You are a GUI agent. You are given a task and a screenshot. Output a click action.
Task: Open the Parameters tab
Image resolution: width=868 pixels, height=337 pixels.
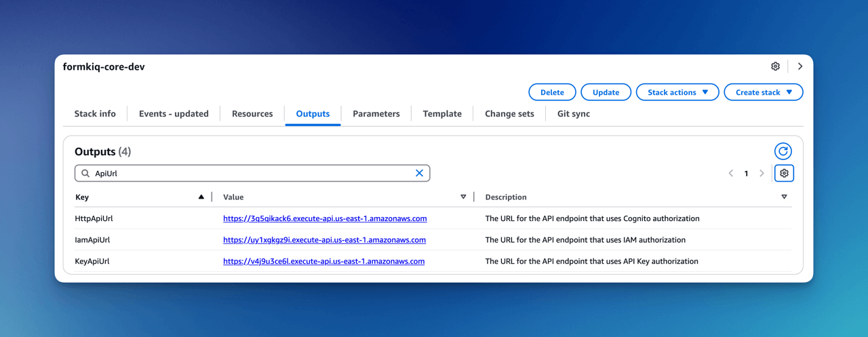click(x=376, y=113)
